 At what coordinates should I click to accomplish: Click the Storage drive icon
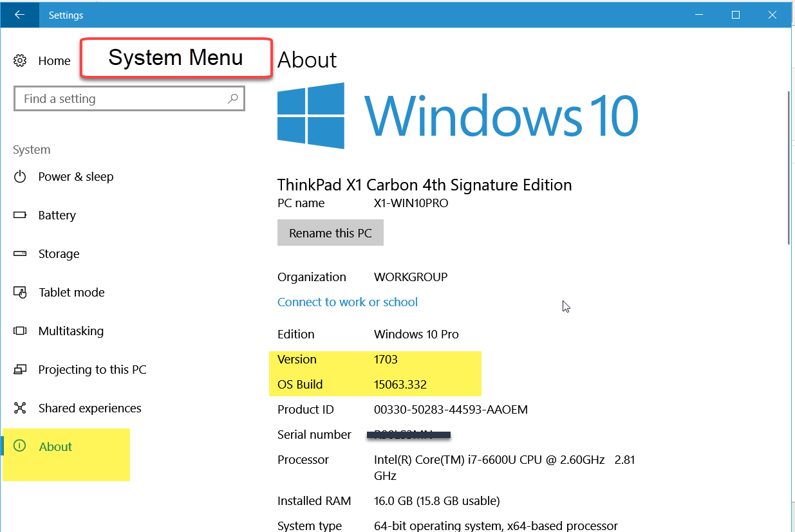coord(20,253)
